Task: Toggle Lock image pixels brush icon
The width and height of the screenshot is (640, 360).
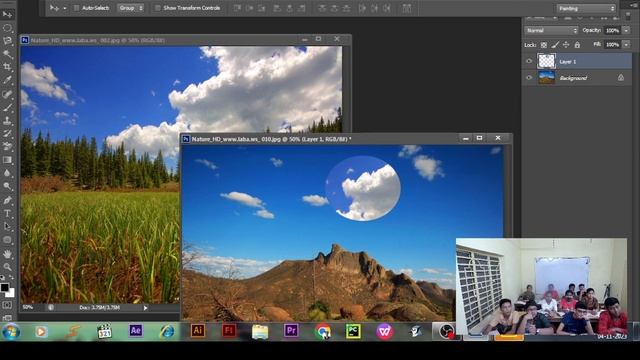Action: point(555,45)
